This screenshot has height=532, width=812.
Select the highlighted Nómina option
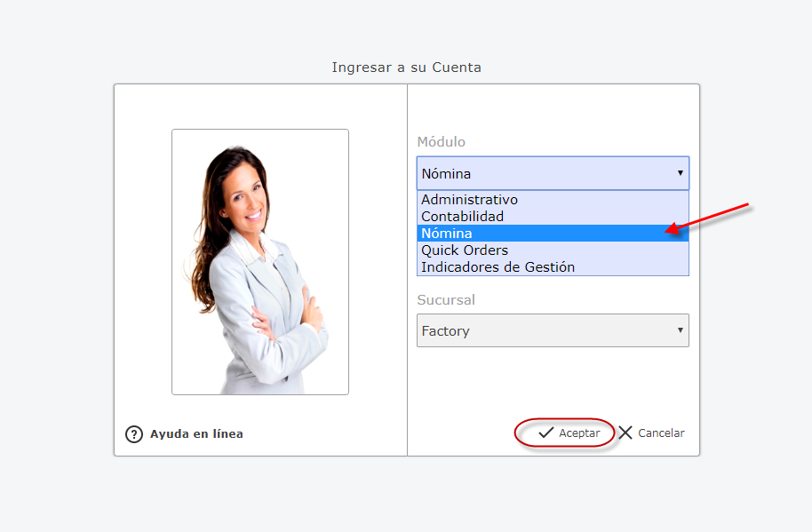click(447, 234)
